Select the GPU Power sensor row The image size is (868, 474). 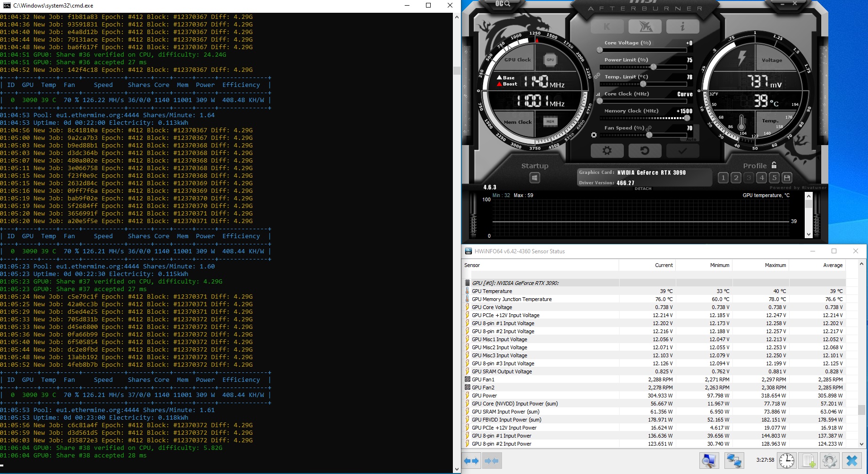(654, 396)
